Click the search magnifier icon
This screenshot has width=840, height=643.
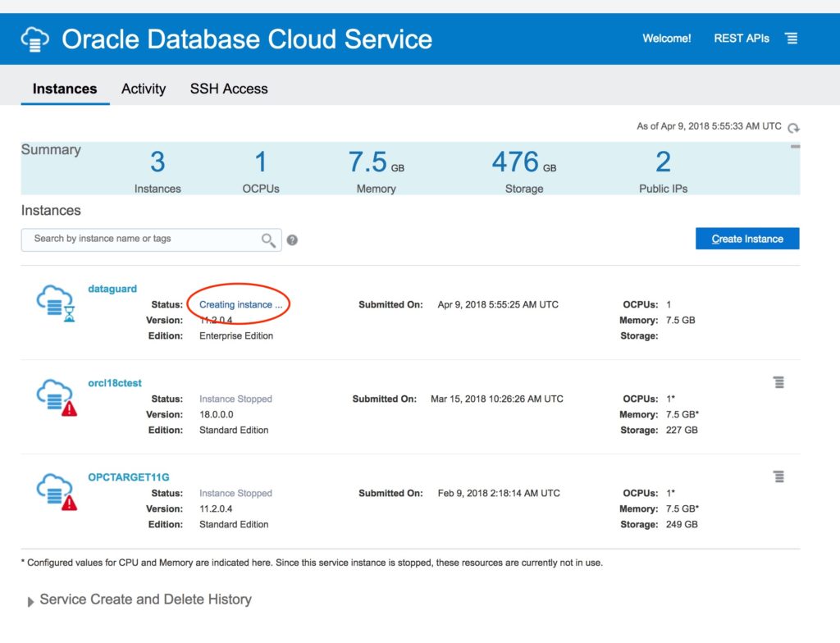tap(268, 239)
